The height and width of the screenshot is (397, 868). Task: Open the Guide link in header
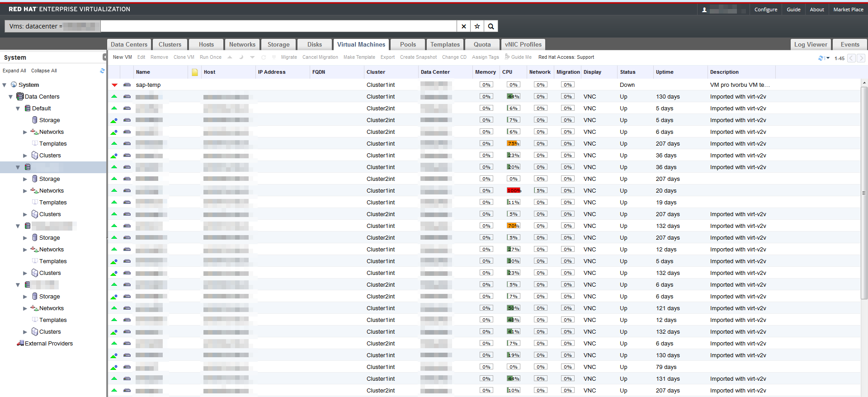[793, 9]
